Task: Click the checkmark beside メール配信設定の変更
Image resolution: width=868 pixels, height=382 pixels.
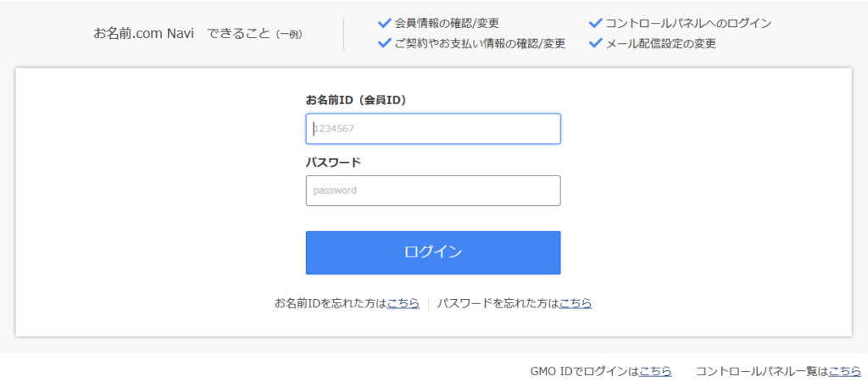Action: [595, 42]
